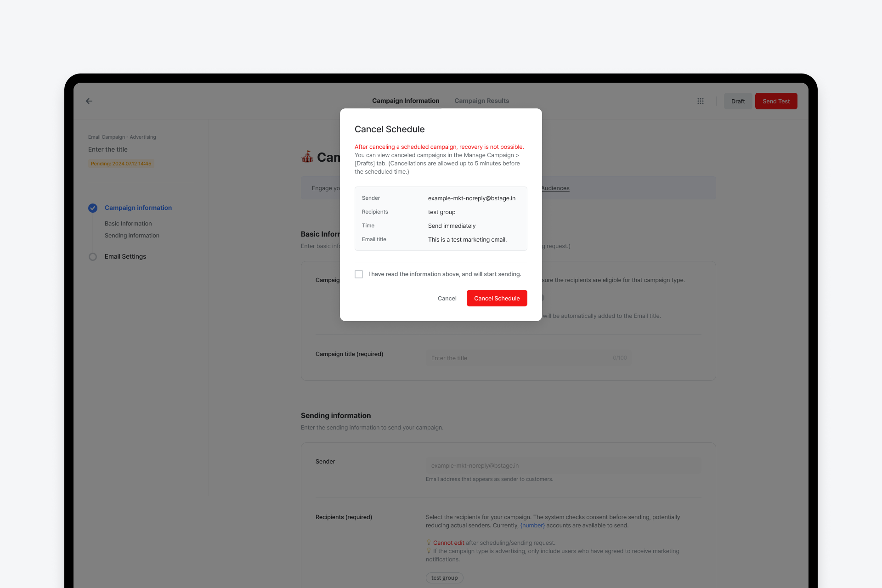Image resolution: width=882 pixels, height=588 pixels.
Task: Click the Pending: 2024.07.12 14:45 badge
Action: [121, 164]
